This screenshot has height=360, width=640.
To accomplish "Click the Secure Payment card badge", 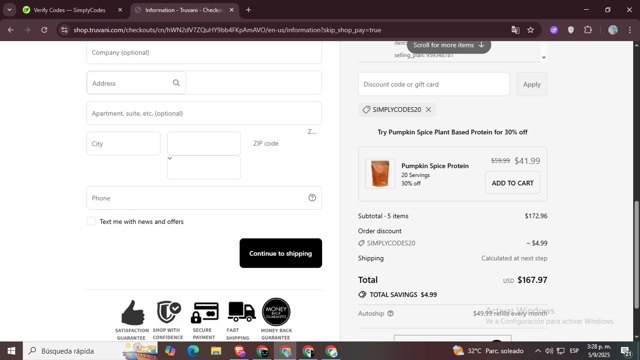I will click(x=204, y=320).
